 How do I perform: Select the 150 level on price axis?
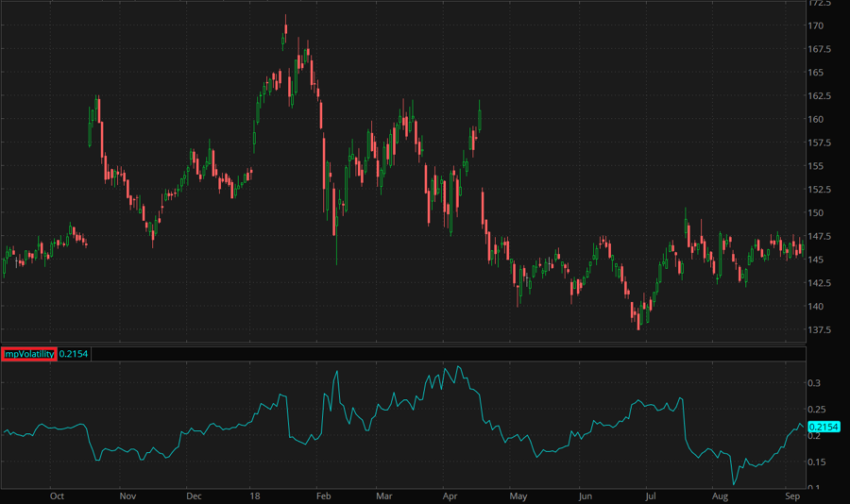(x=816, y=213)
